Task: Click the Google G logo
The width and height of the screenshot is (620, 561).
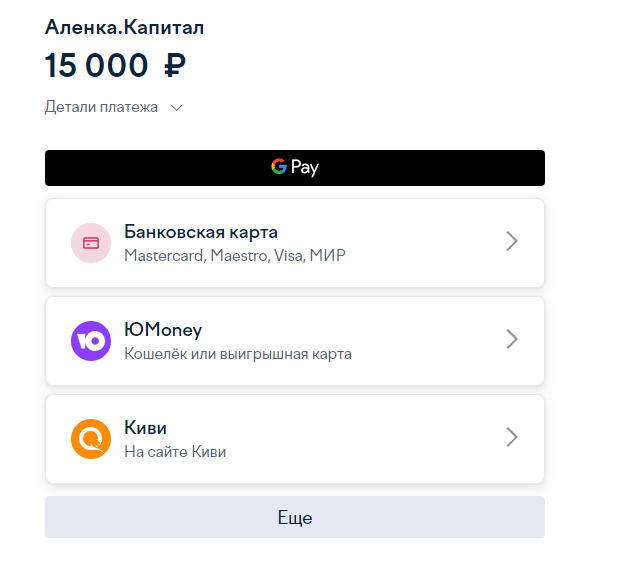Action: 279,166
